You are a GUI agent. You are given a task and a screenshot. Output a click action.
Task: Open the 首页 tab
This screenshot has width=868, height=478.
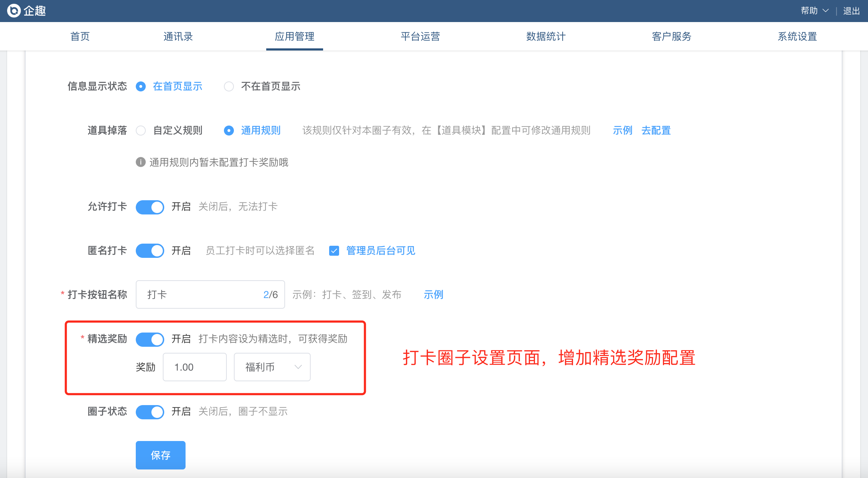tap(80, 36)
